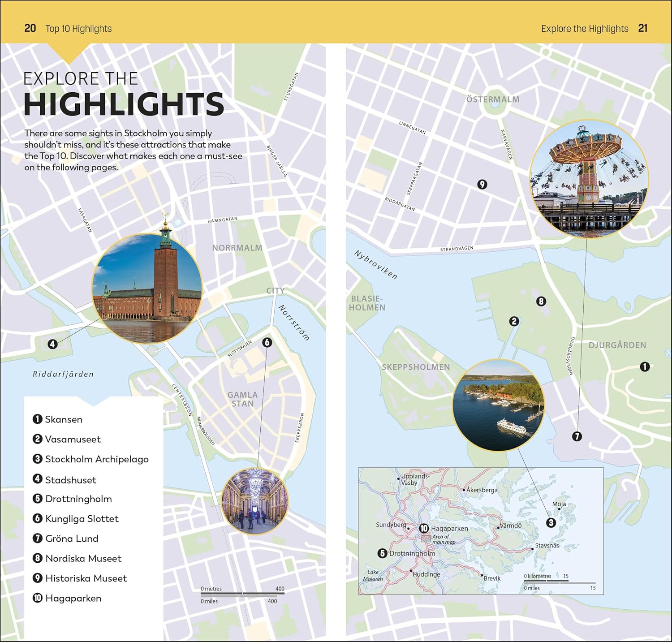The width and height of the screenshot is (672, 642).
Task: Select marker 5 beside Drottningholm on inset map
Action: [382, 553]
